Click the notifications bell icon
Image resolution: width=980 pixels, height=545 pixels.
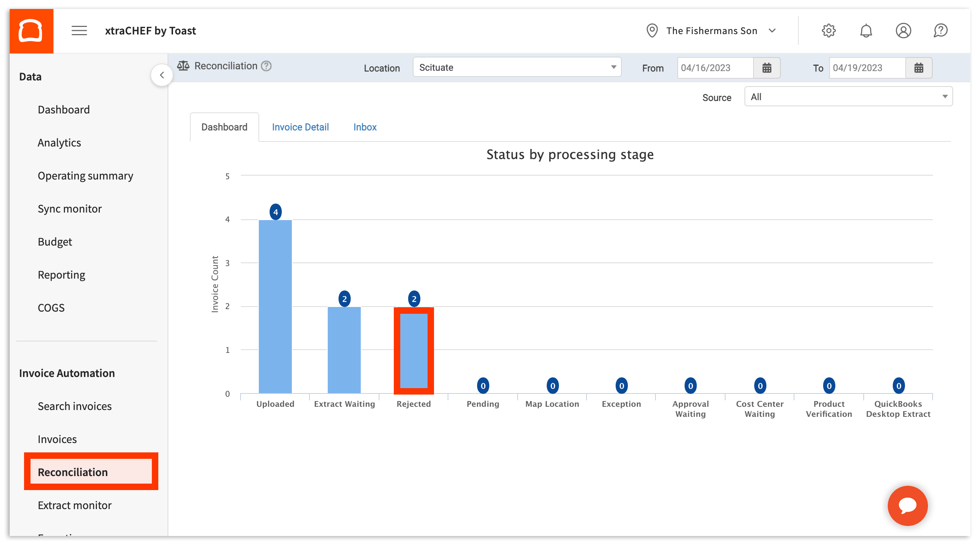pyautogui.click(x=865, y=31)
